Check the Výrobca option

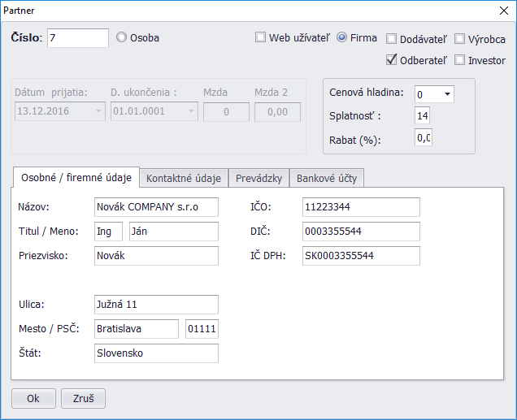click(x=460, y=38)
